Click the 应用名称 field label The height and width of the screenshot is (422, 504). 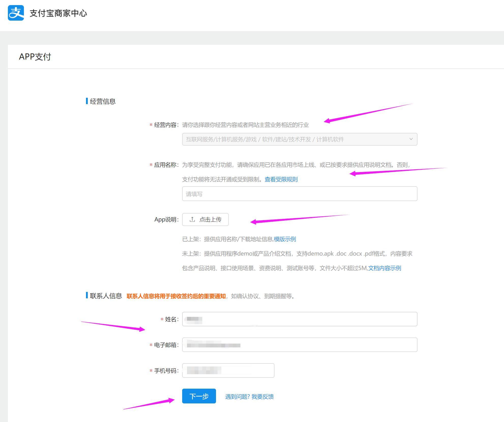[x=166, y=165]
